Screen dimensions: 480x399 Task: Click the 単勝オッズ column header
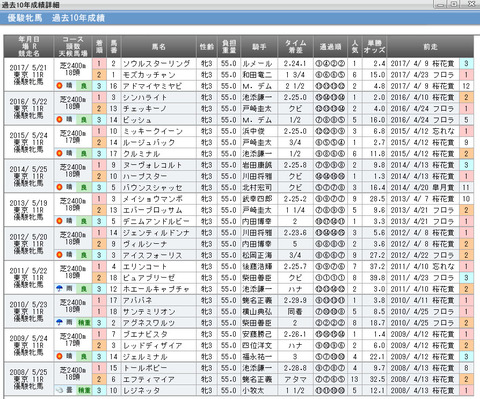click(374, 47)
